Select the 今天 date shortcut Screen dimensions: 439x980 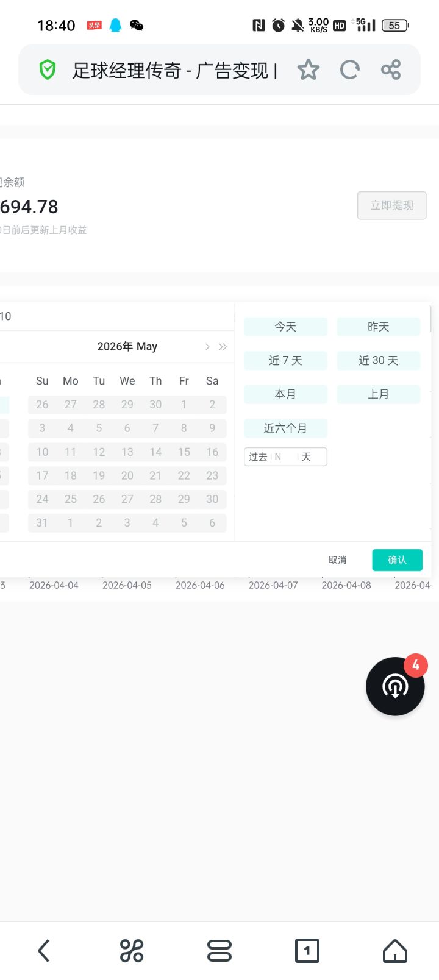[285, 327]
